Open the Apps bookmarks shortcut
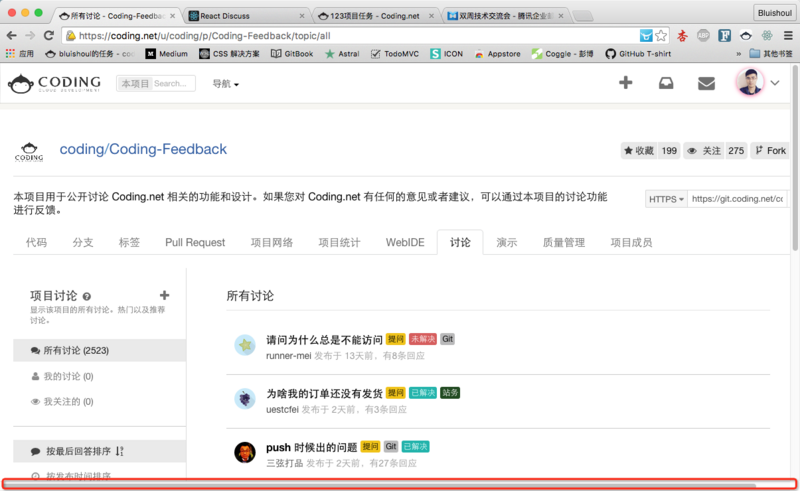 pos(19,54)
